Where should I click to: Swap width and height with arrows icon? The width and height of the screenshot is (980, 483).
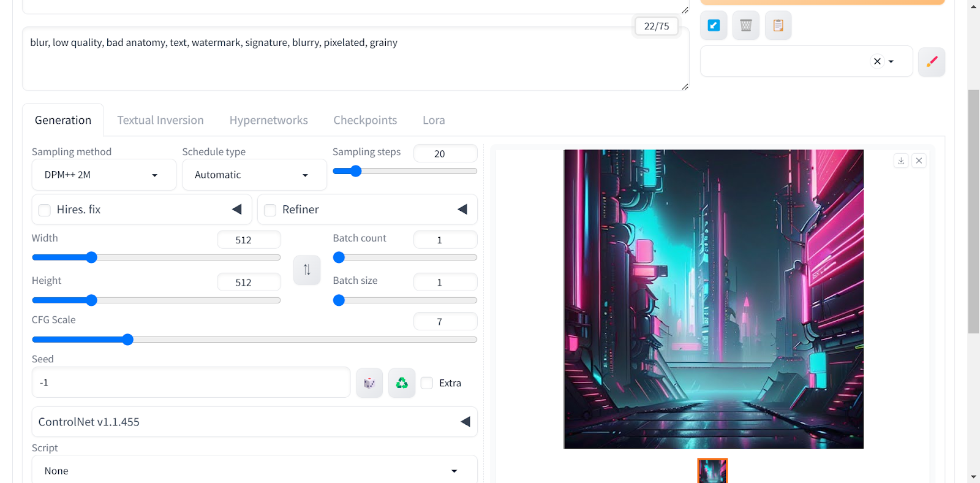[307, 270]
